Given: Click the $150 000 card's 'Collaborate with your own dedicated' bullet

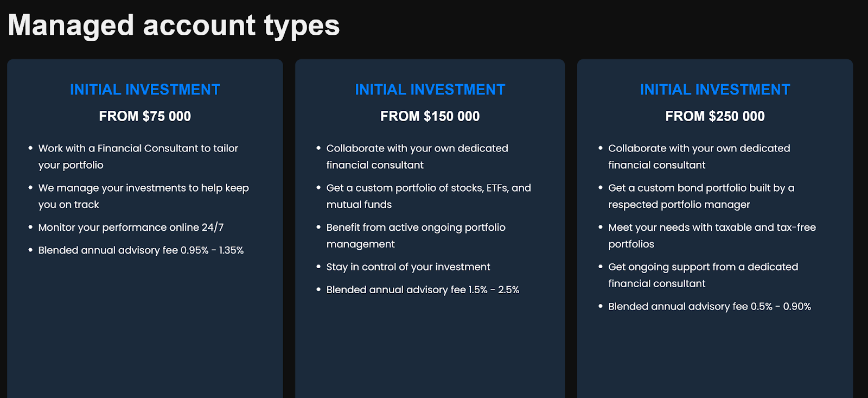Looking at the screenshot, I should 417,156.
